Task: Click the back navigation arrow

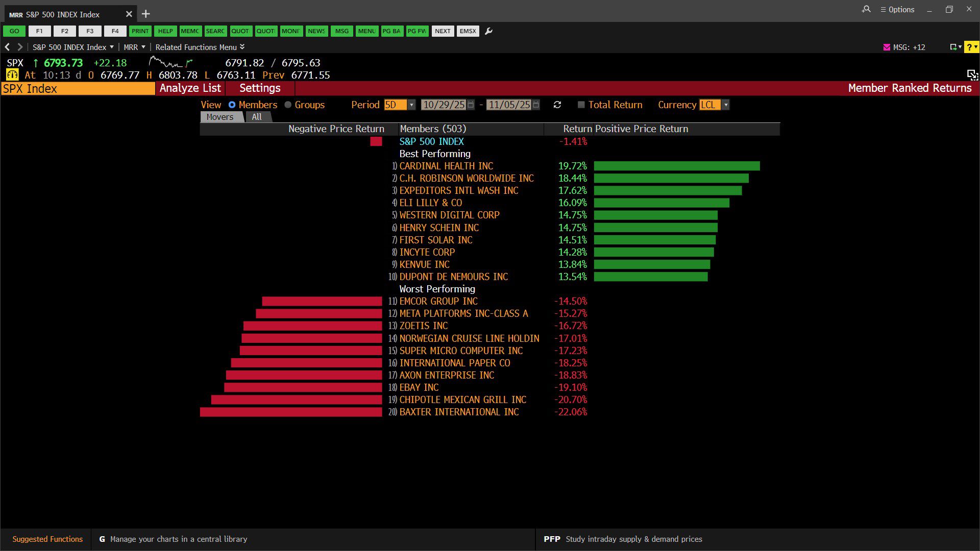Action: [x=7, y=47]
